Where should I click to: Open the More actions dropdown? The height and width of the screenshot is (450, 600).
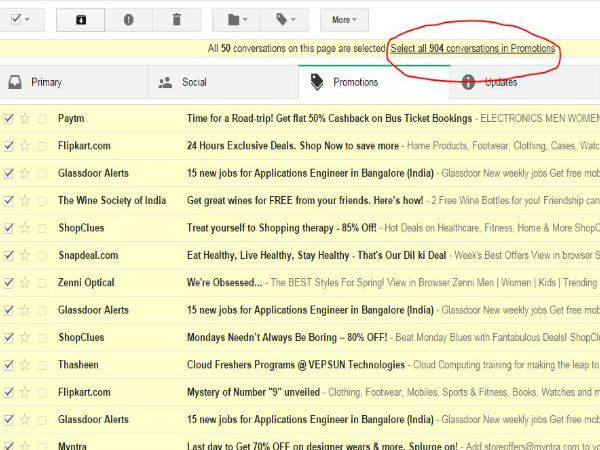[344, 20]
